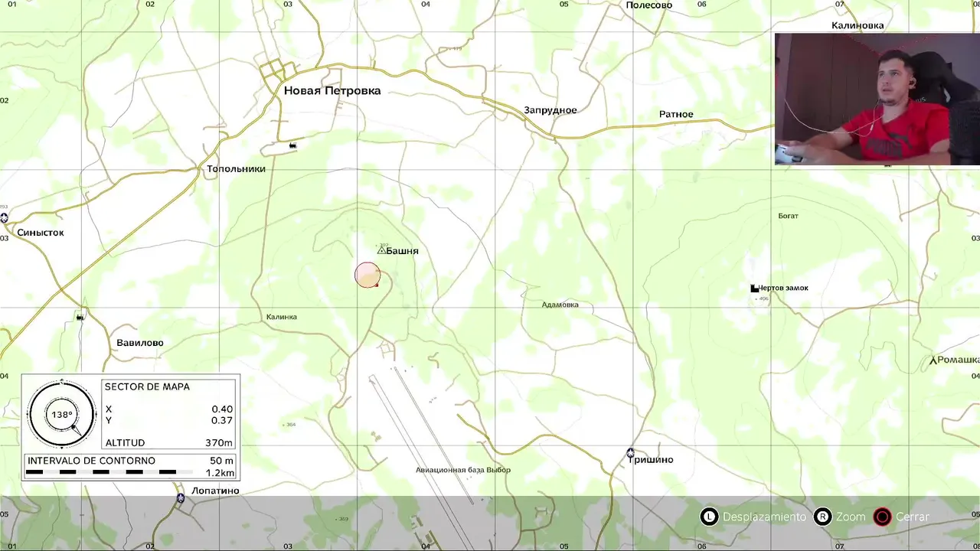Click the Cerrar label to close map
Image resolution: width=980 pixels, height=551 pixels.
(x=913, y=517)
